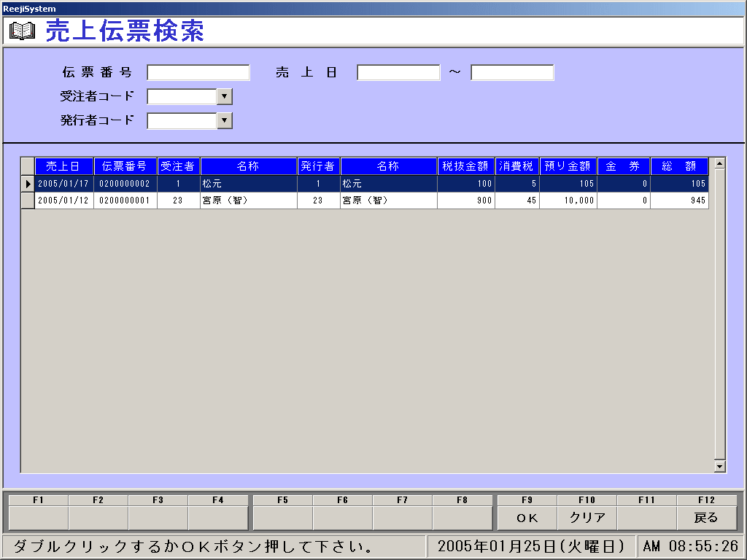Click the scroll up arrow of the grid

(x=720, y=163)
